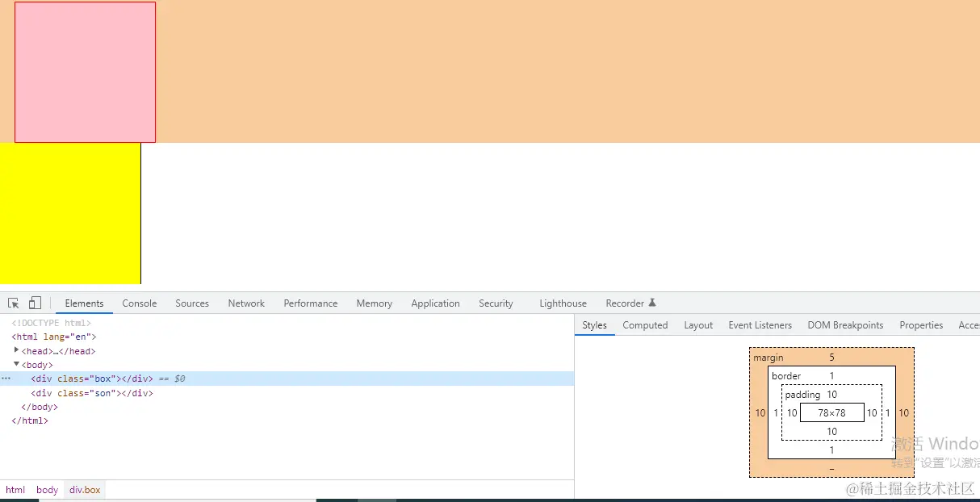Open the Sources tab
The height and width of the screenshot is (502, 980).
(x=192, y=303)
